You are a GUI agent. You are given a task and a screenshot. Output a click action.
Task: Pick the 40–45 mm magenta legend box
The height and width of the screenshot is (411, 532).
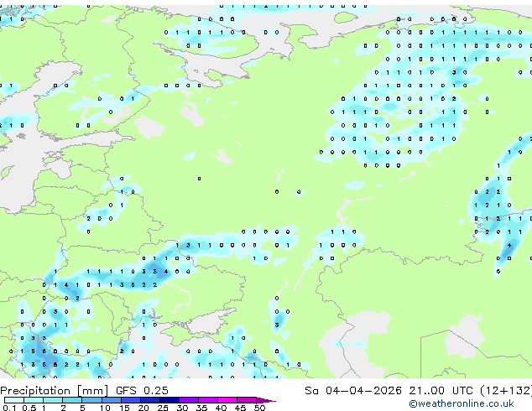point(227,400)
